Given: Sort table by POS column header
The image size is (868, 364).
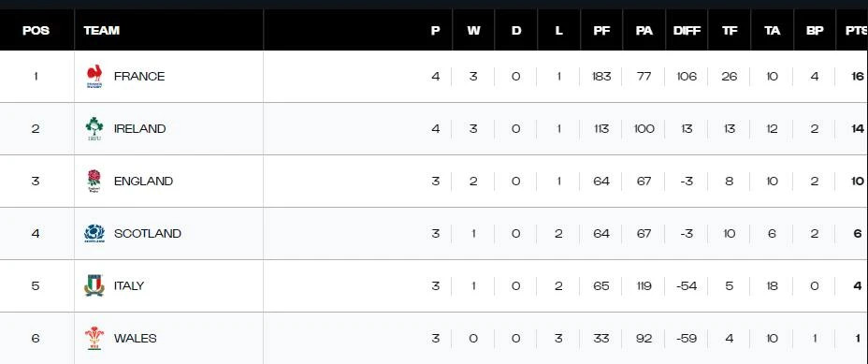Looking at the screenshot, I should 36,31.
